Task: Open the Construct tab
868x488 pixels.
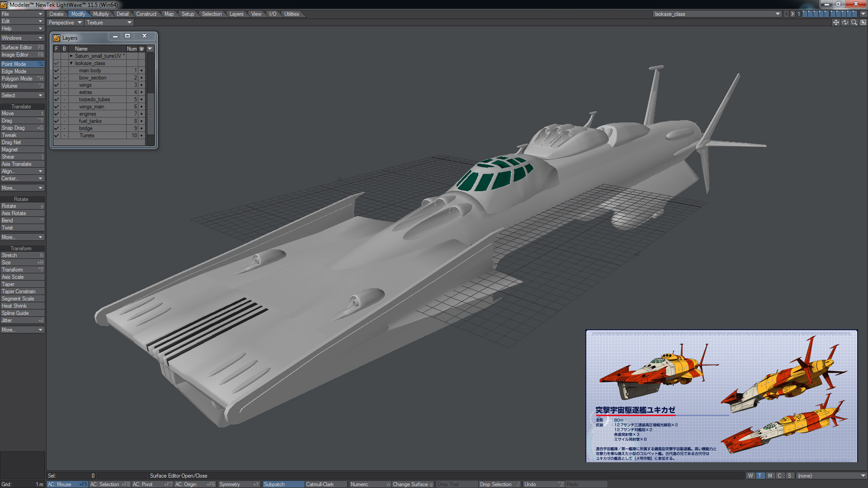Action: tap(146, 14)
